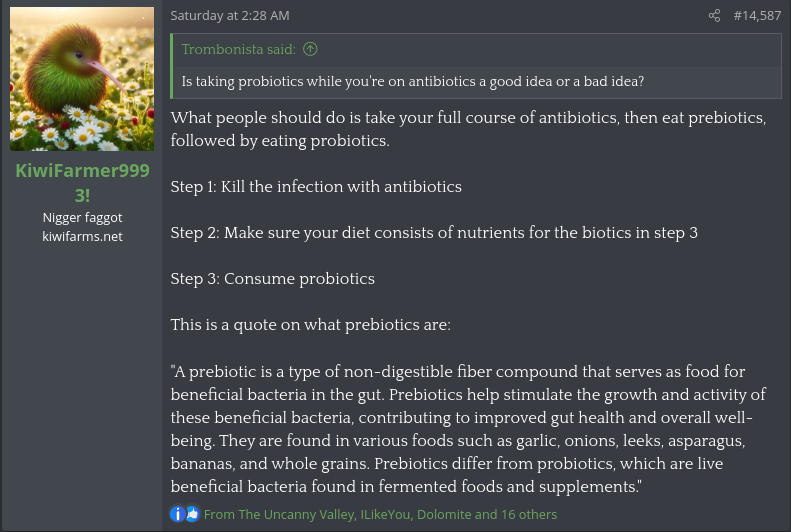Click the 'Step 1: Kill the infection' line

point(316,187)
